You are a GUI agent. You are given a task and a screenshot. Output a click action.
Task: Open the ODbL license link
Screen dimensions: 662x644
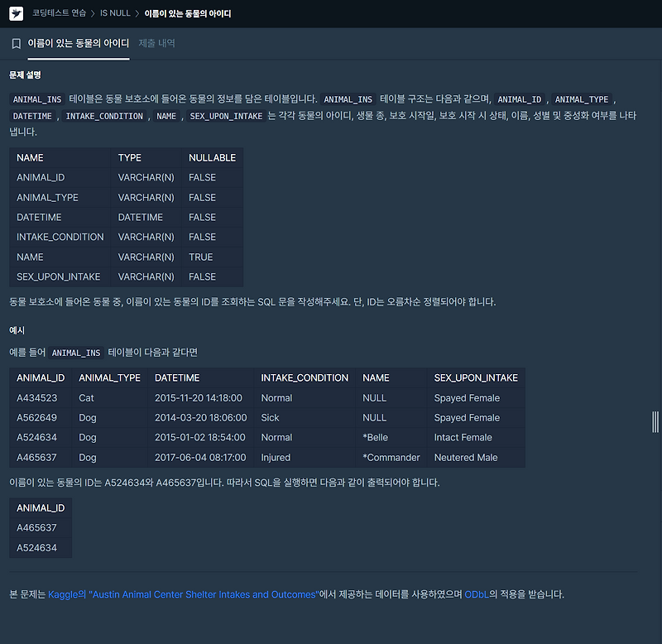[x=476, y=594]
